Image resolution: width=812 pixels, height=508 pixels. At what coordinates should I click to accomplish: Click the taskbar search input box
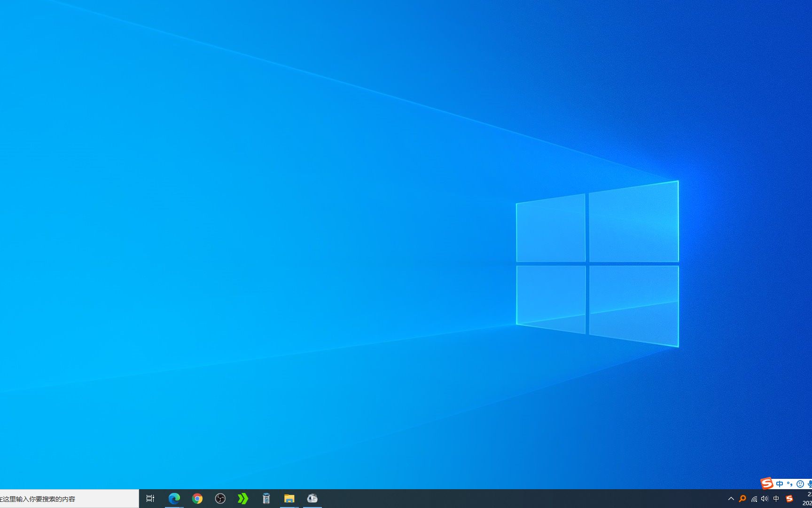click(x=69, y=499)
